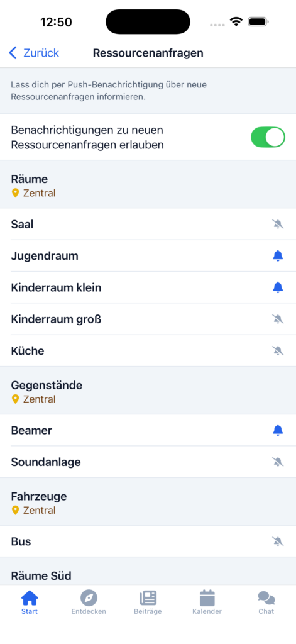Go to the Kalender tab

pyautogui.click(x=207, y=602)
